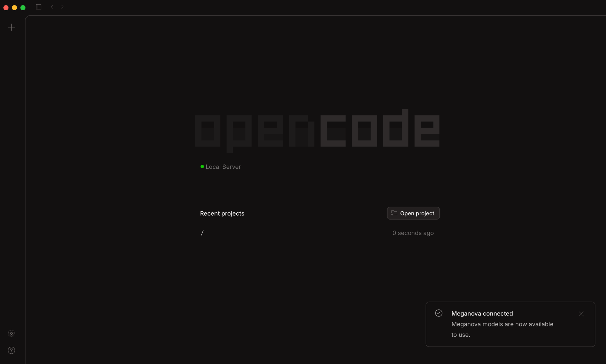The image size is (606, 364).
Task: Dismiss the Meganova connected notification
Action: point(581,314)
